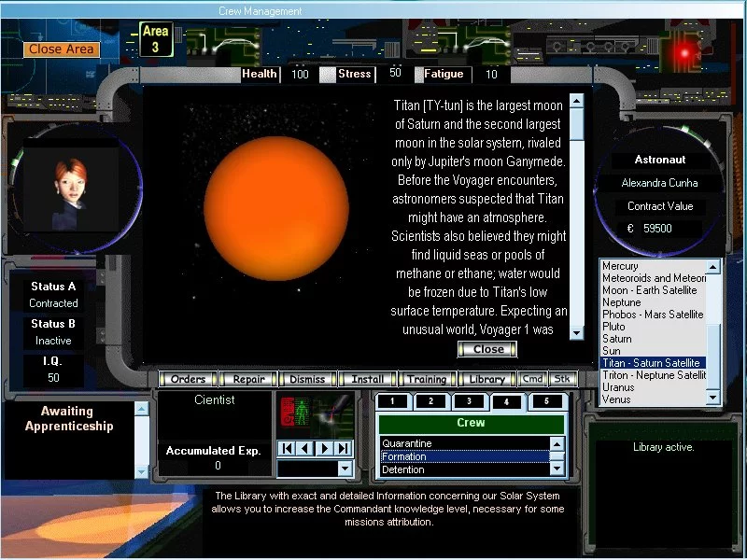Switch to tab 1 above Crew
747x560 pixels.
392,401
